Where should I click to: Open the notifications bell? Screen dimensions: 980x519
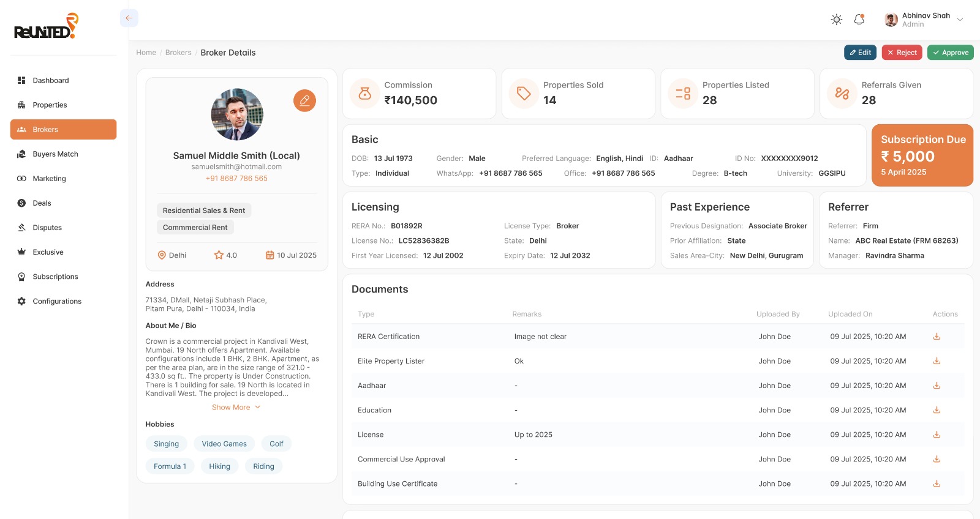tap(859, 20)
